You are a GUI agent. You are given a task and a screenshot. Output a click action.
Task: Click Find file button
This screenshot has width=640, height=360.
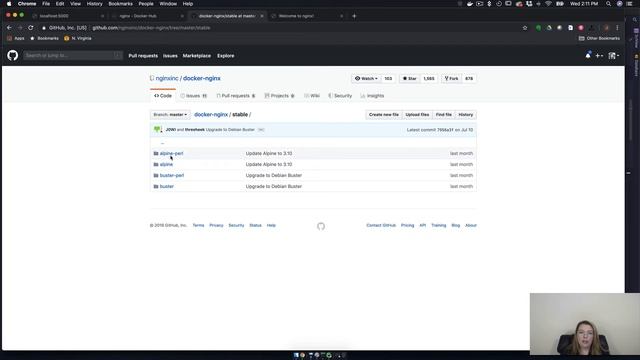click(444, 115)
